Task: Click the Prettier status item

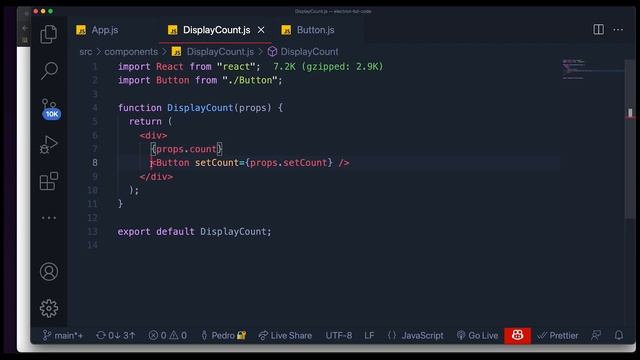Action: pyautogui.click(x=558, y=336)
